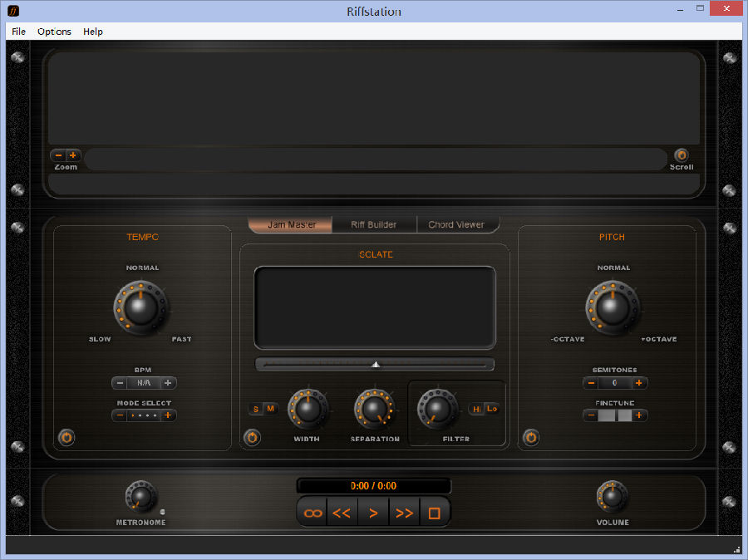Click the BPM value field showing N/A
Screen dimensions: 748x560
coord(144,382)
